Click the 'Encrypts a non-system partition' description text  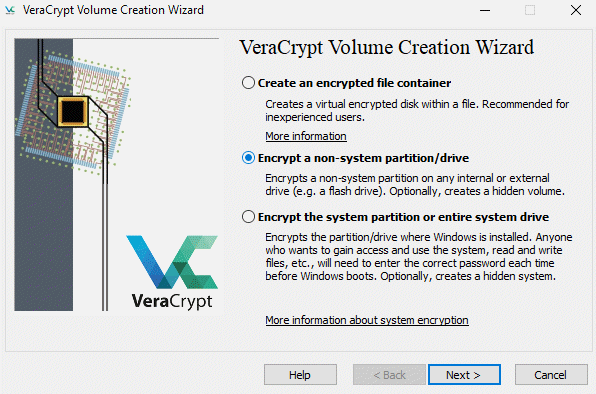tap(415, 184)
